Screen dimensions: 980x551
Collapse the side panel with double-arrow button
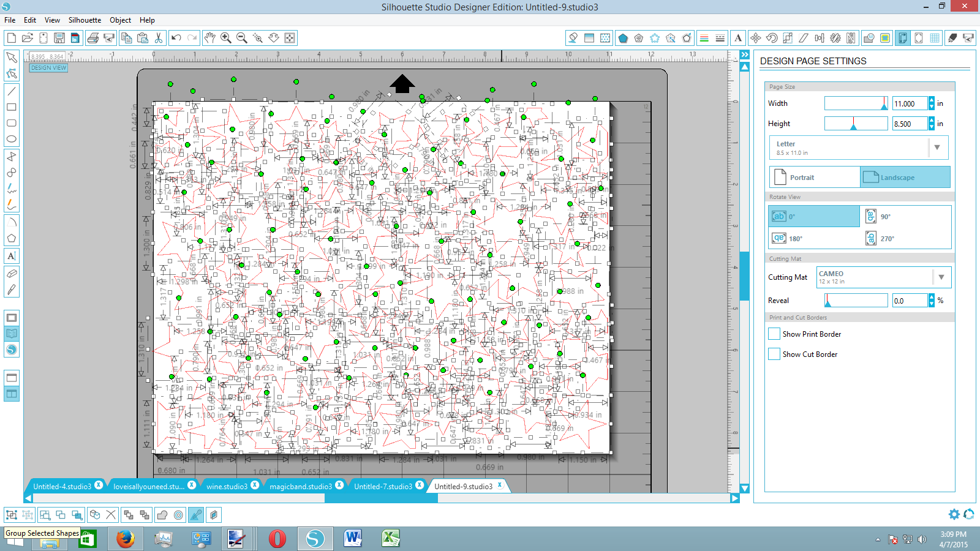click(x=745, y=54)
